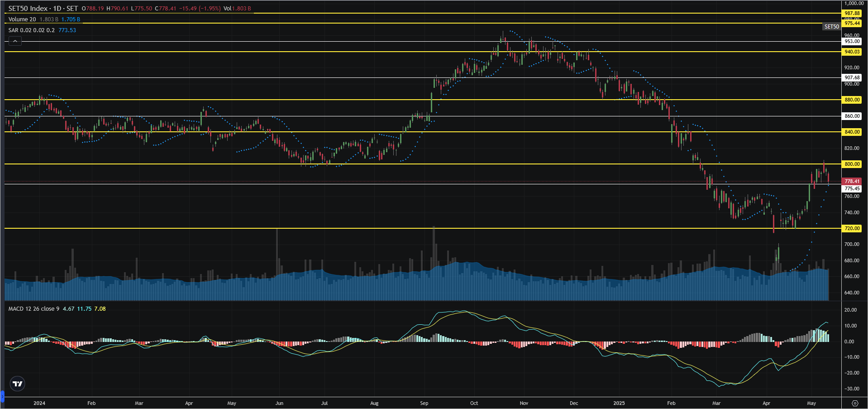Click the 940.03 yellow price label
The width and height of the screenshot is (868, 409).
click(852, 52)
